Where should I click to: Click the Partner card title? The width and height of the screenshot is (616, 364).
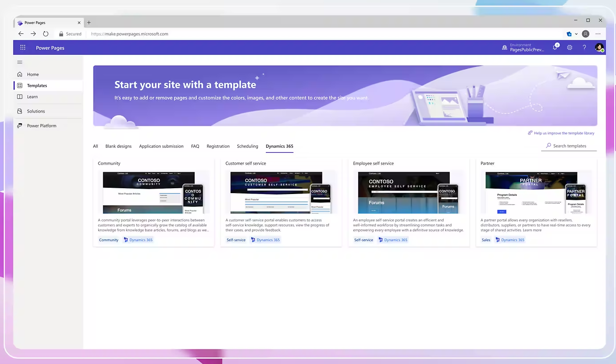pyautogui.click(x=488, y=163)
